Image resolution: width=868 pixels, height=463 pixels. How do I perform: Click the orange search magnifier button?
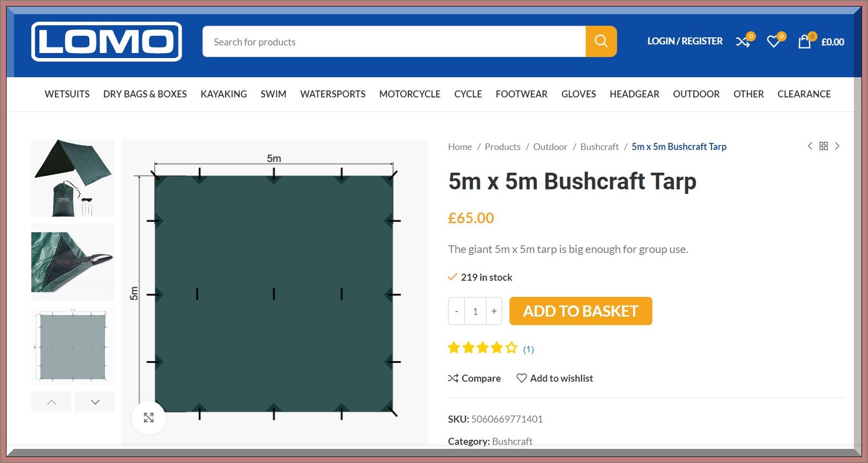click(601, 41)
